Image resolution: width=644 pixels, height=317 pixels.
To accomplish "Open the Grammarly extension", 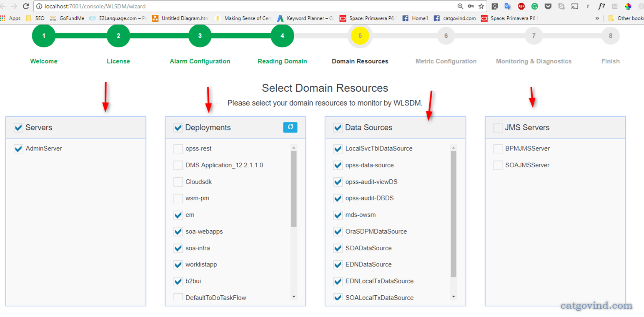I will point(534,6).
